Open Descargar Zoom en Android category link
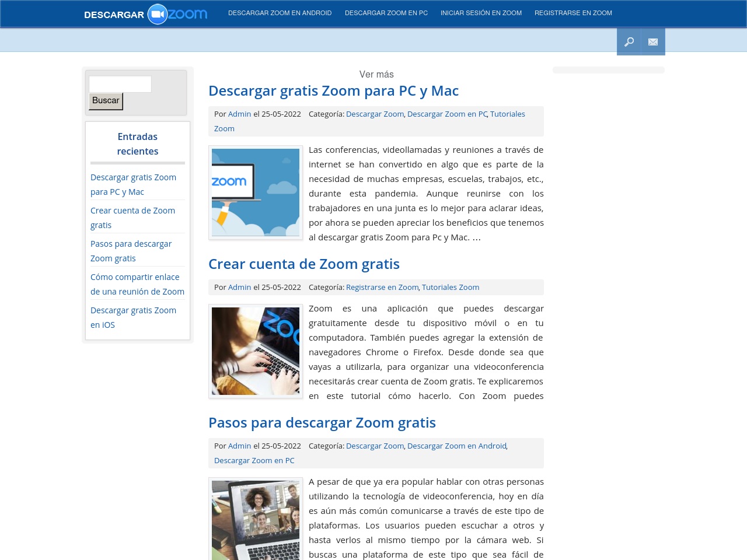This screenshot has width=747, height=560. pyautogui.click(x=457, y=446)
